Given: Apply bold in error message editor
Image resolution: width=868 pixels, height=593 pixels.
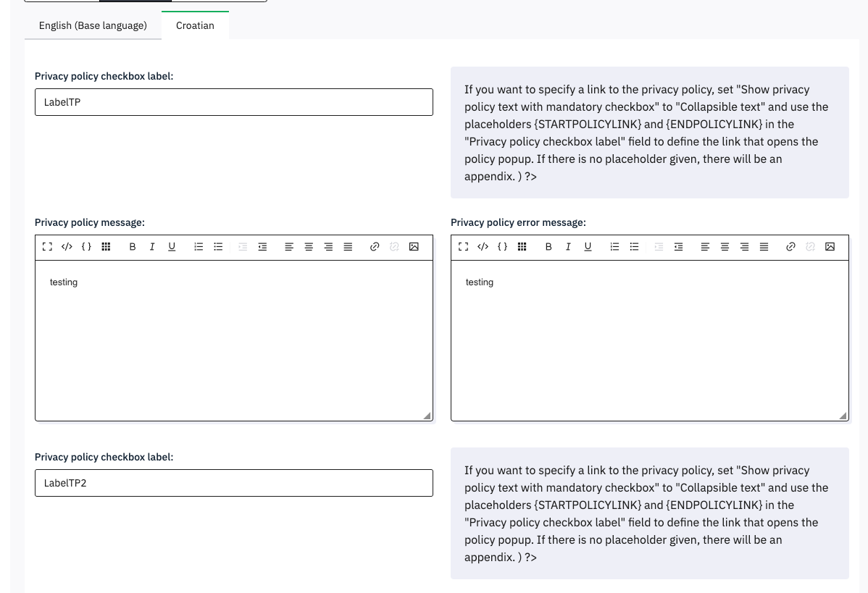Looking at the screenshot, I should click(x=548, y=247).
